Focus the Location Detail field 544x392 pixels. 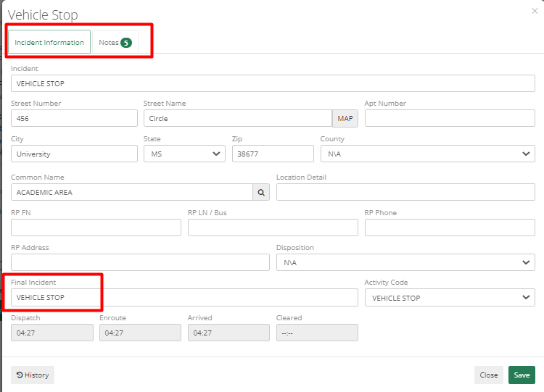click(405, 192)
